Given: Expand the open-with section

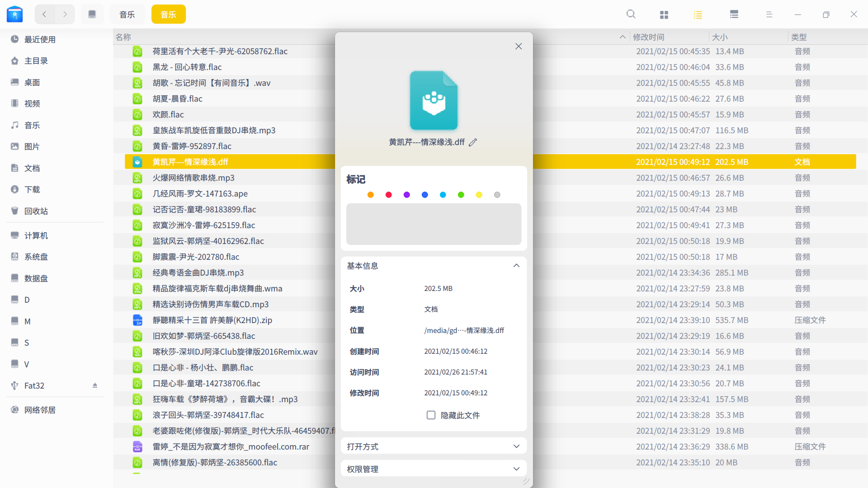Looking at the screenshot, I should [516, 446].
